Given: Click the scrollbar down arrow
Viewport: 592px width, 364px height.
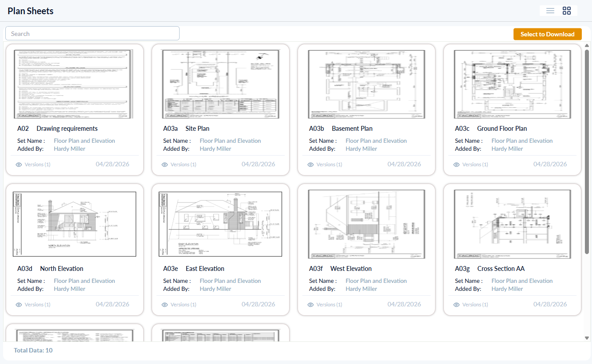Looking at the screenshot, I should tap(587, 338).
